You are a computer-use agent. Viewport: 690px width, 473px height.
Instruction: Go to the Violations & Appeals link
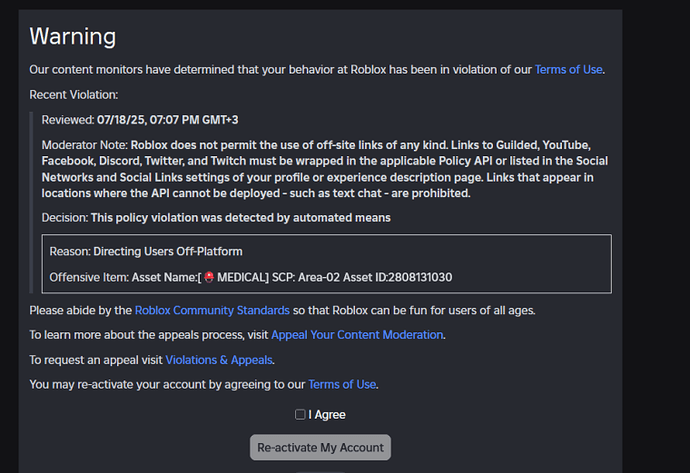coord(218,360)
